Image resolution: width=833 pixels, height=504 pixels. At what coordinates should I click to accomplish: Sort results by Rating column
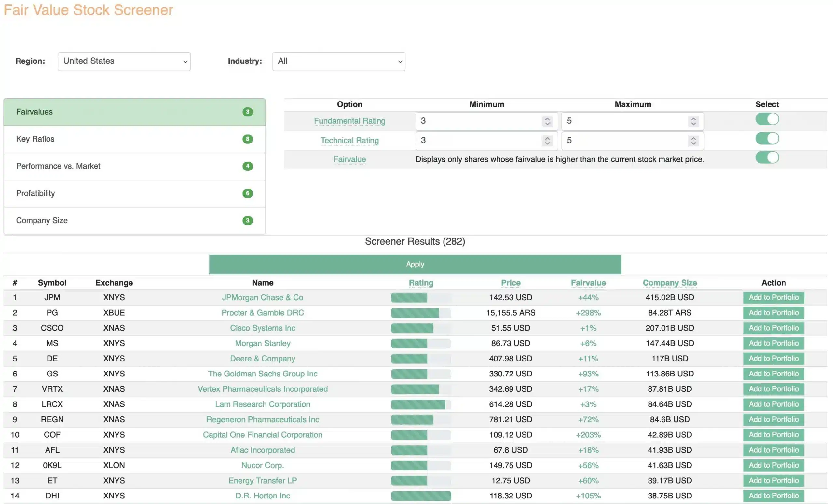pos(421,283)
